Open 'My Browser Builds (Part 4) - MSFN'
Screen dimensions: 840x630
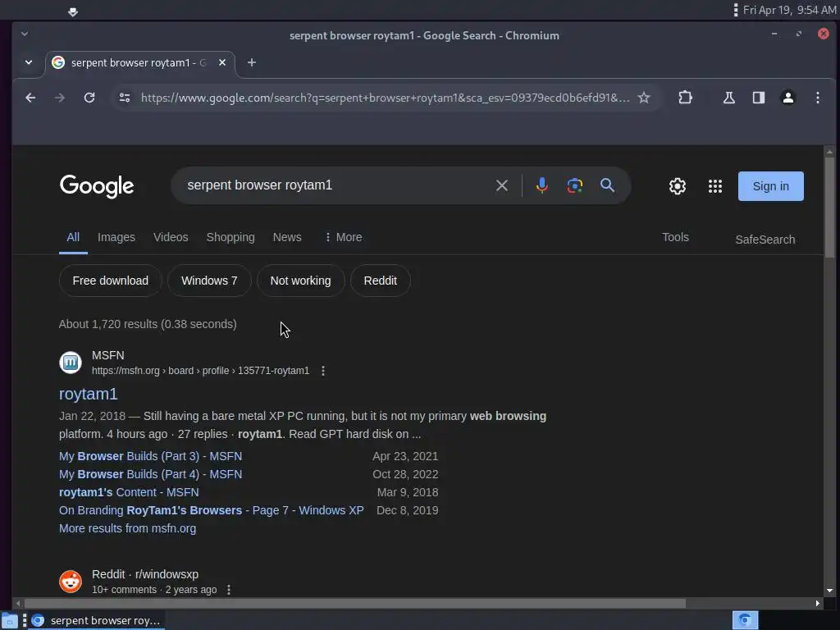tap(151, 474)
